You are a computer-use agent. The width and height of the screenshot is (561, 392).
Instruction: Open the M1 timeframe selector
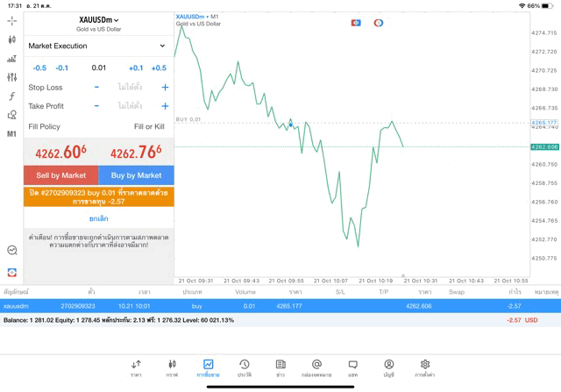click(x=11, y=134)
